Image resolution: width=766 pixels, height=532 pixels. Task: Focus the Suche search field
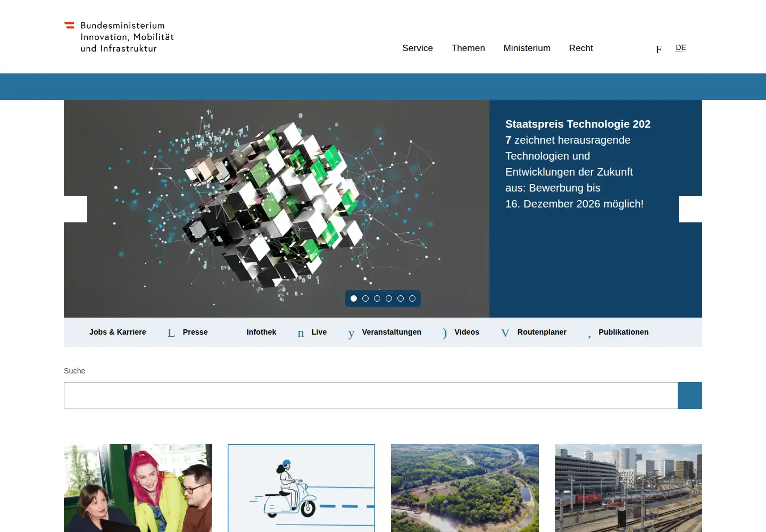(x=371, y=395)
